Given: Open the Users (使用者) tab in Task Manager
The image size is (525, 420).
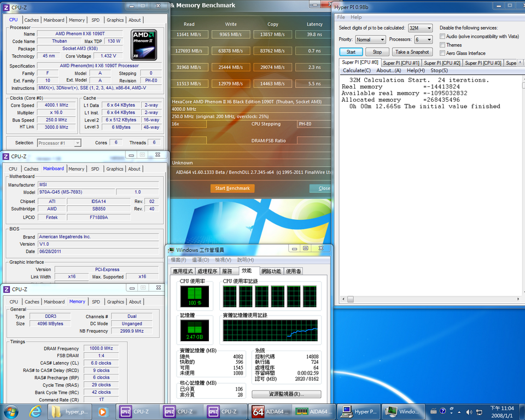Looking at the screenshot, I should click(293, 271).
